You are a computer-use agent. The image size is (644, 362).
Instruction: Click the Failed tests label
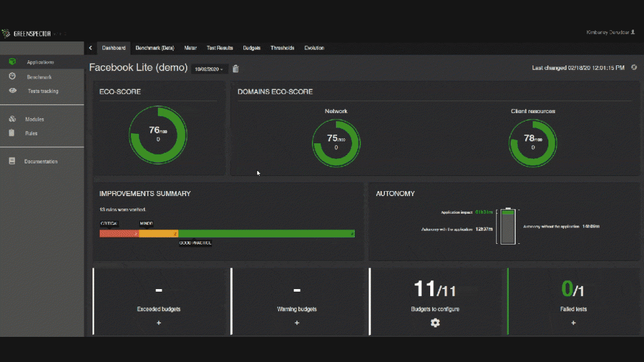pyautogui.click(x=574, y=309)
